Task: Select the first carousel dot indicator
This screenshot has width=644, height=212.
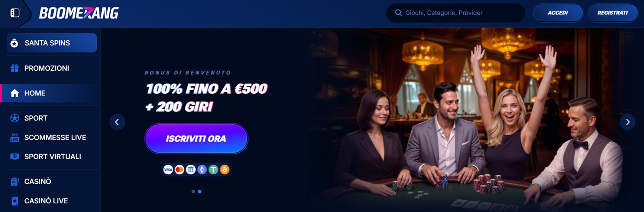Action: 193,191
